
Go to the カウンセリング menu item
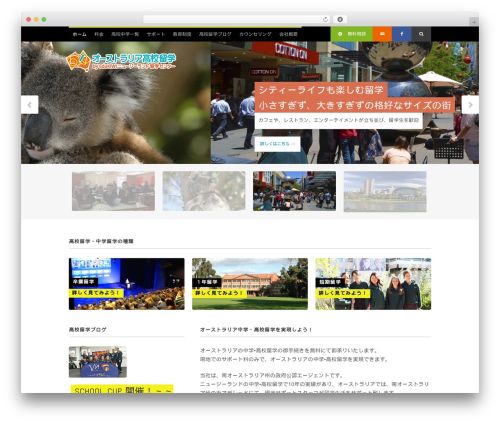(255, 34)
